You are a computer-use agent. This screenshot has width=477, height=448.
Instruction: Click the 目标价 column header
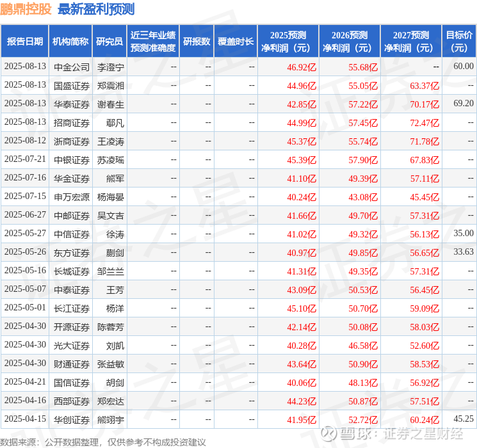pyautogui.click(x=459, y=42)
